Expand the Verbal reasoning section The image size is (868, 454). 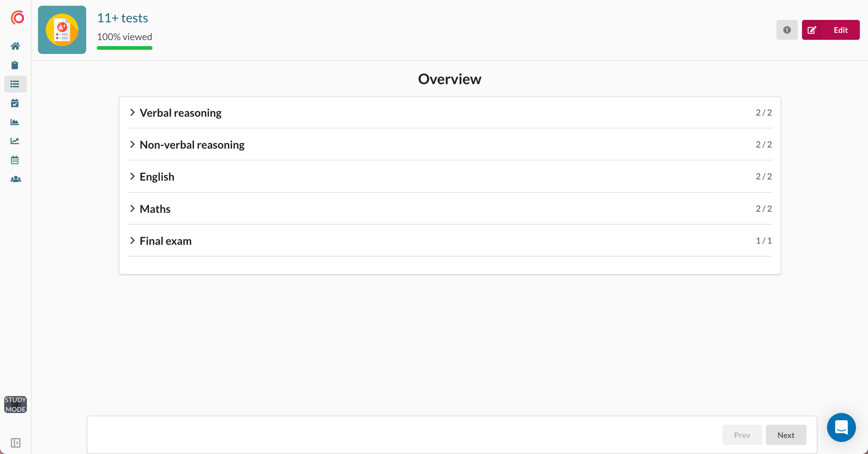click(x=133, y=113)
